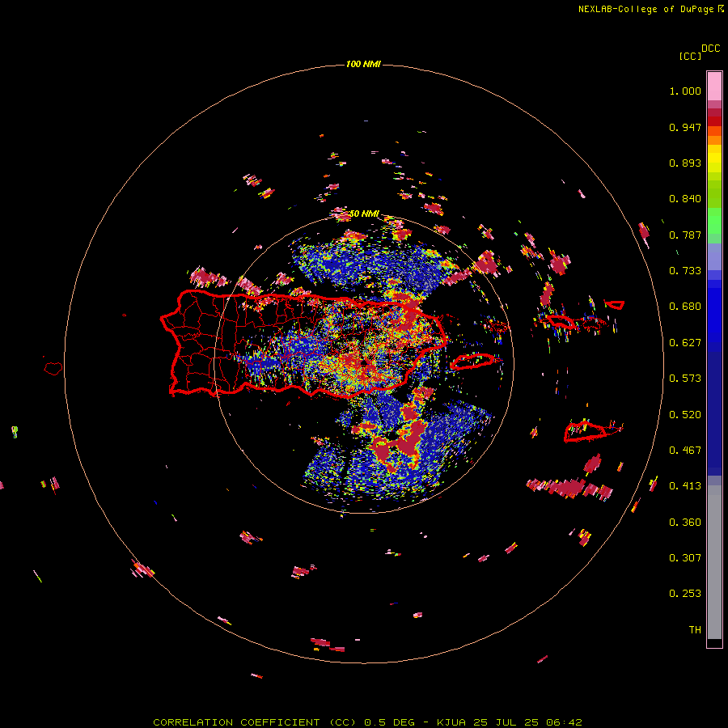Click the radar site at the center of the rings
This screenshot has width=728, height=728.
pos(365,362)
